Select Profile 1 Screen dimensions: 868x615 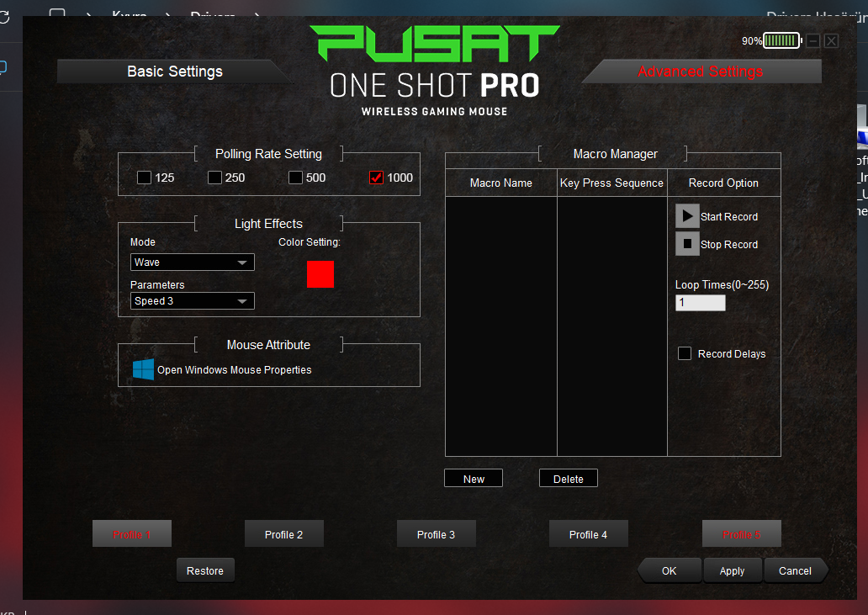point(132,533)
